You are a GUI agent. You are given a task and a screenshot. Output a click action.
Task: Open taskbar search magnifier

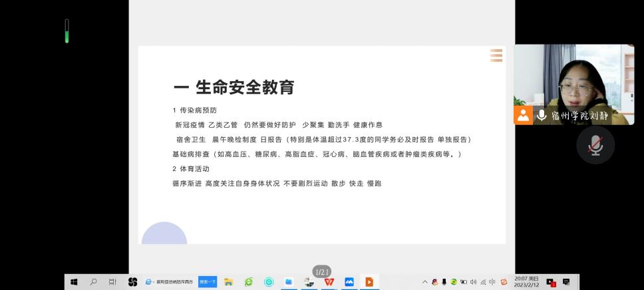93,282
